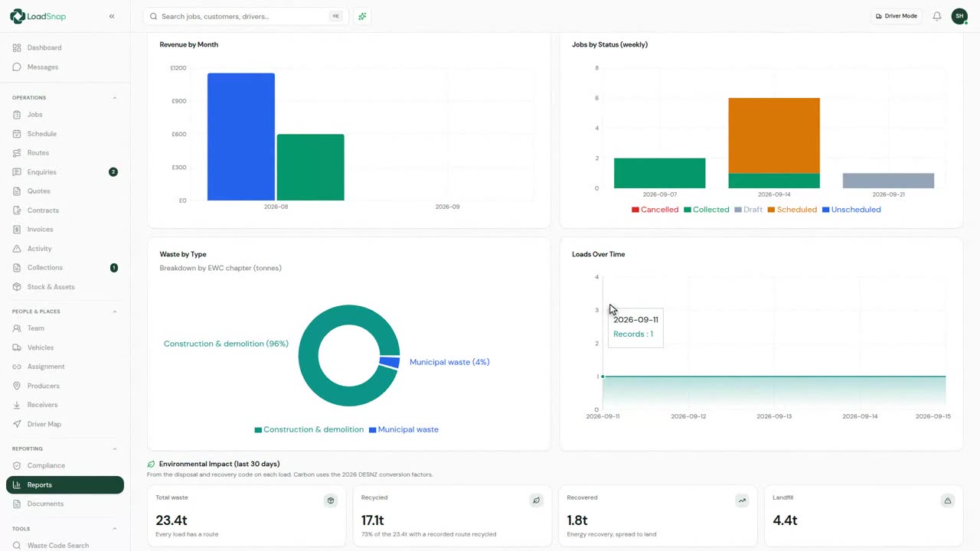Go to Jobs page
This screenshot has width=980, height=551.
[x=65, y=114]
